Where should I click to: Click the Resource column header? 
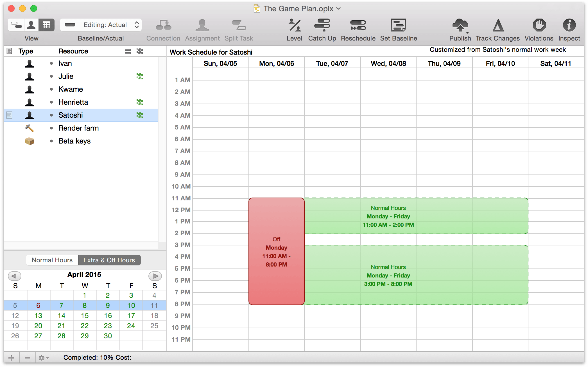point(73,51)
